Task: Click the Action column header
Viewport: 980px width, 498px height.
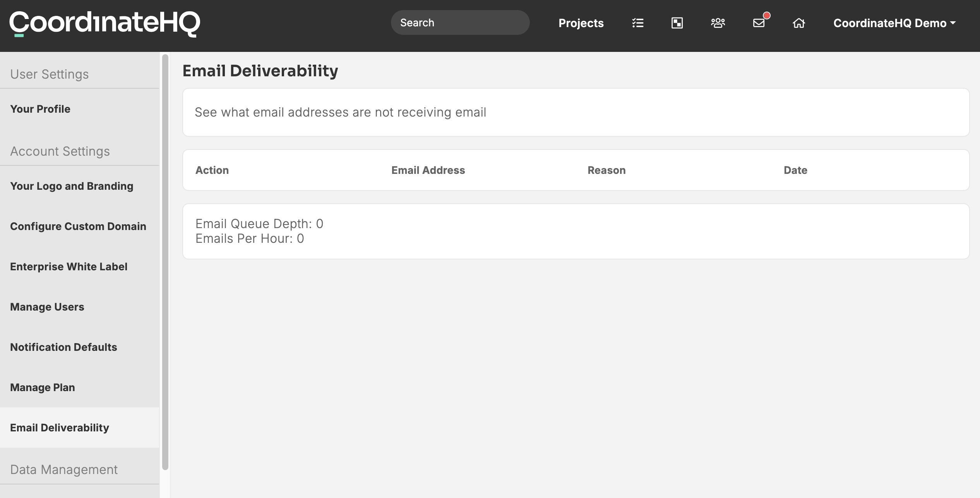Action: (x=212, y=170)
